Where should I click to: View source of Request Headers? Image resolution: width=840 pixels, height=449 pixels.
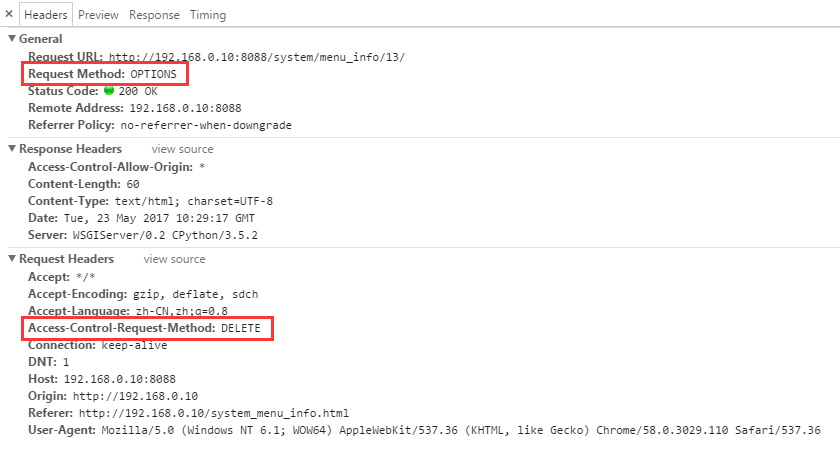coord(174,259)
